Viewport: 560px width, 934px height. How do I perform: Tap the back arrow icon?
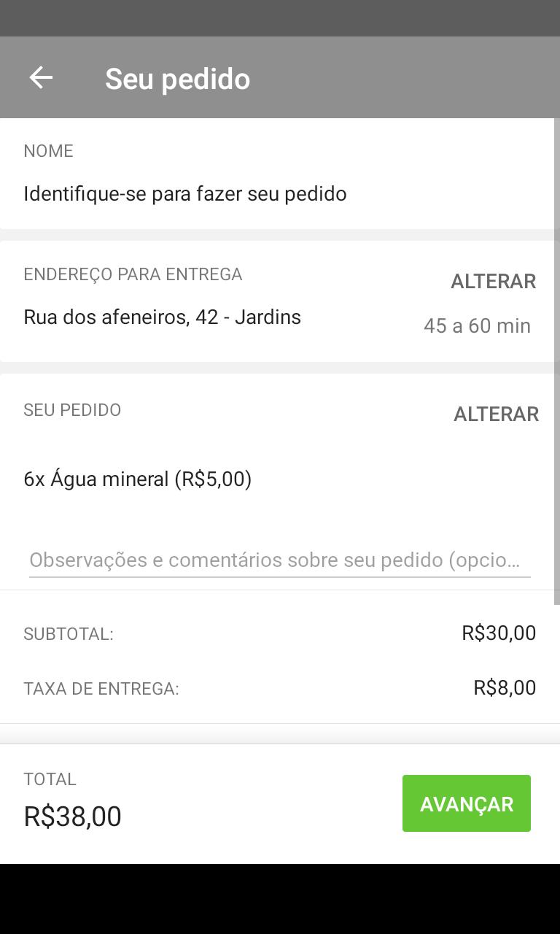pyautogui.click(x=41, y=77)
